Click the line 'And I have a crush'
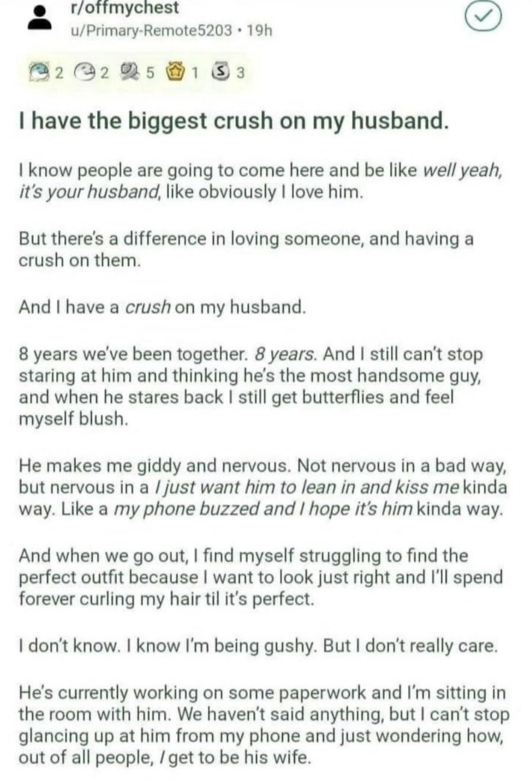 pyautogui.click(x=162, y=307)
